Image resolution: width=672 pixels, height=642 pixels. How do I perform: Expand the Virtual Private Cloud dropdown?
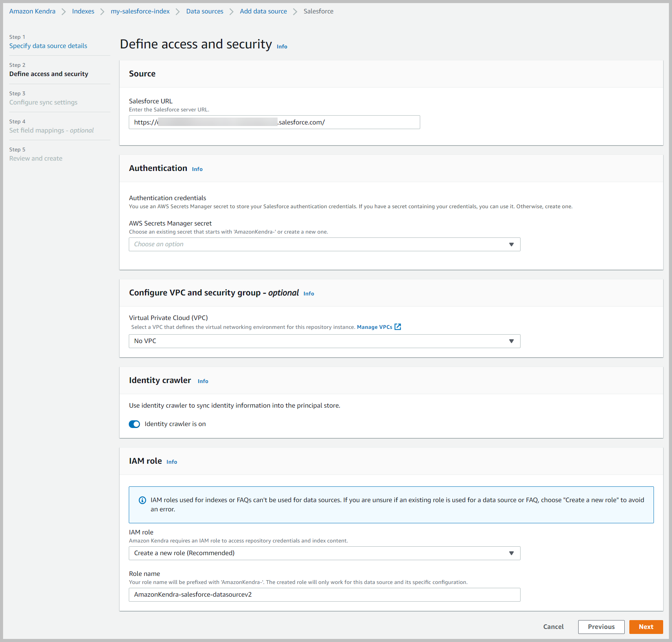click(x=324, y=341)
